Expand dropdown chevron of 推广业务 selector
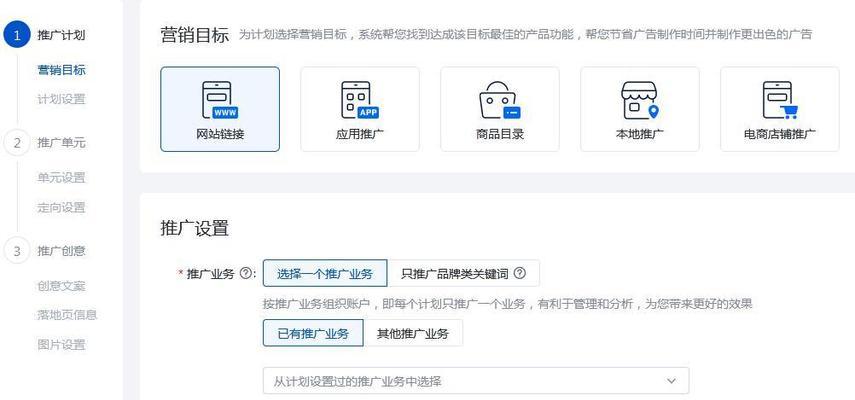 point(671,381)
